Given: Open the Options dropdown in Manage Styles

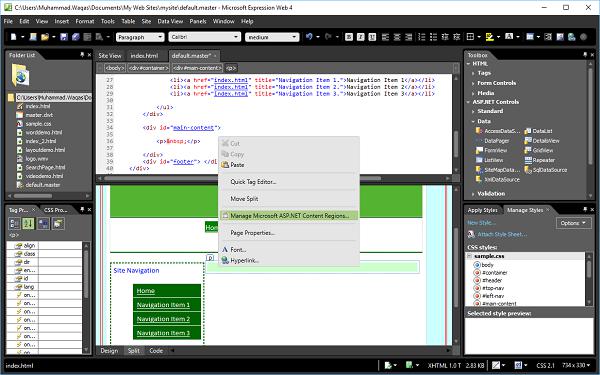Looking at the screenshot, I should click(x=573, y=223).
